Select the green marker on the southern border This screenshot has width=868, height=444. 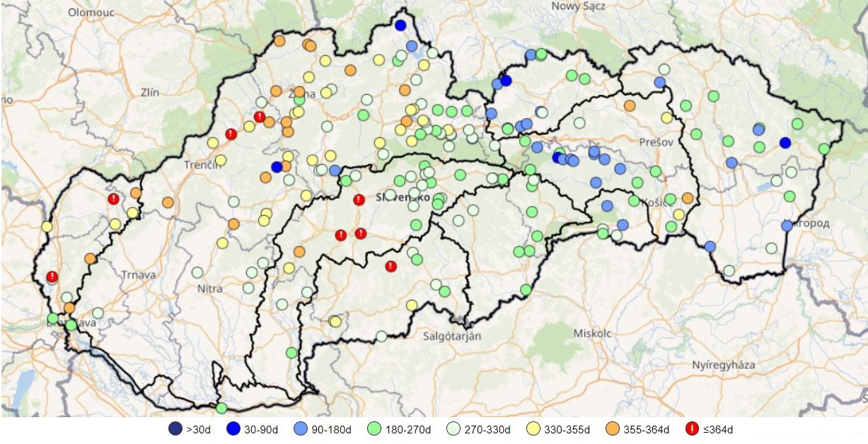click(221, 407)
